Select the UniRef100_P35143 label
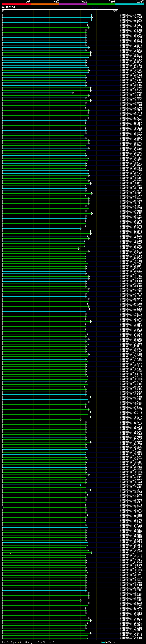The width and height of the screenshot is (146, 644). coord(131,233)
